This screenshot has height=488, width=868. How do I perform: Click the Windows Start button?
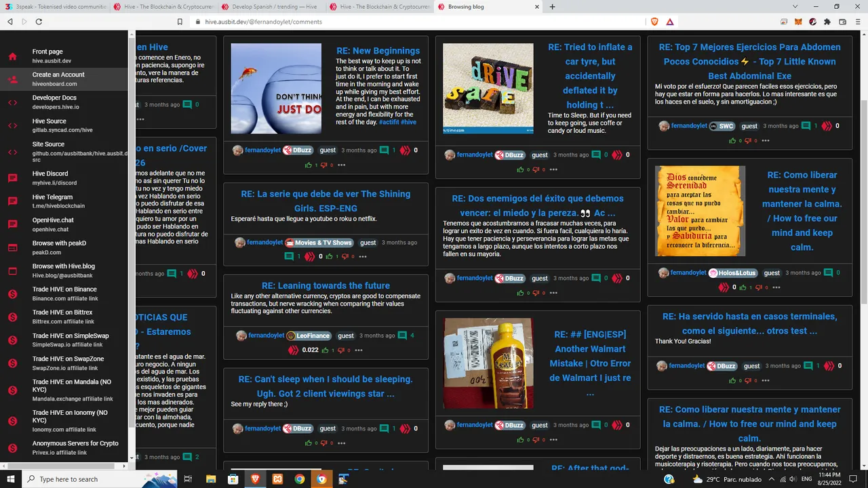(9, 479)
